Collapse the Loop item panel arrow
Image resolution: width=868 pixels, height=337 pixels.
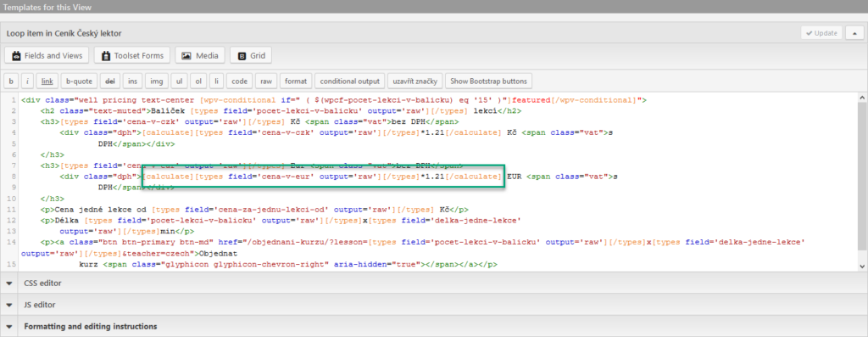(x=854, y=33)
